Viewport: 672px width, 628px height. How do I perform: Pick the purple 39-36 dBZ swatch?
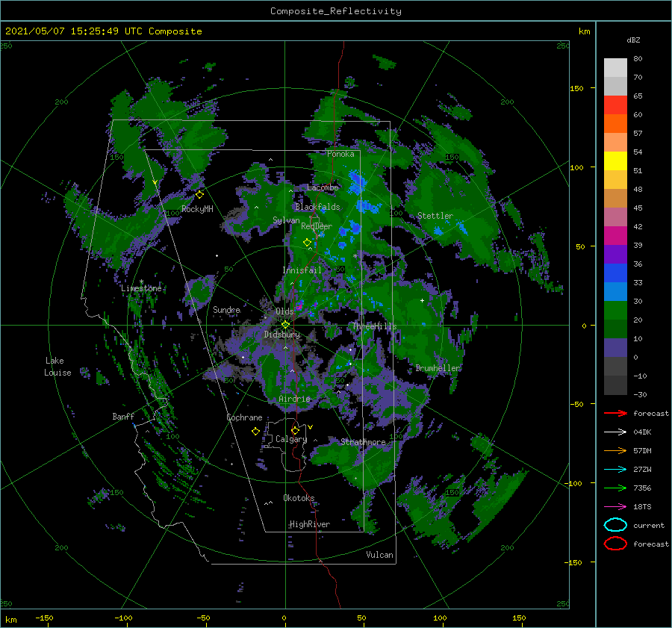(615, 255)
